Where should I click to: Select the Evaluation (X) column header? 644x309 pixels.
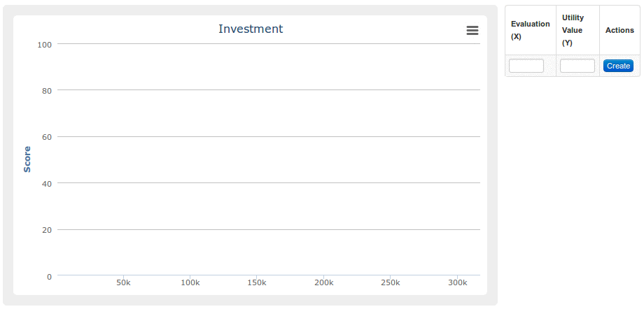[530, 30]
